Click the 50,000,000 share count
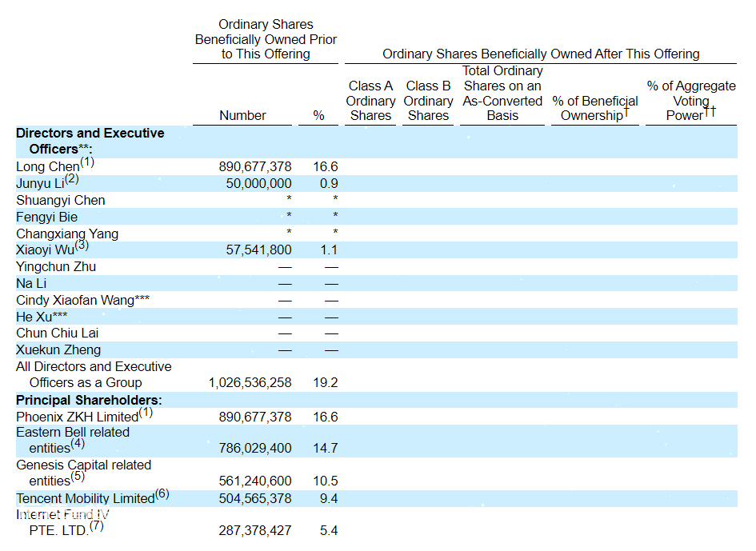Viewport: 756px width, 551px height. (259, 184)
